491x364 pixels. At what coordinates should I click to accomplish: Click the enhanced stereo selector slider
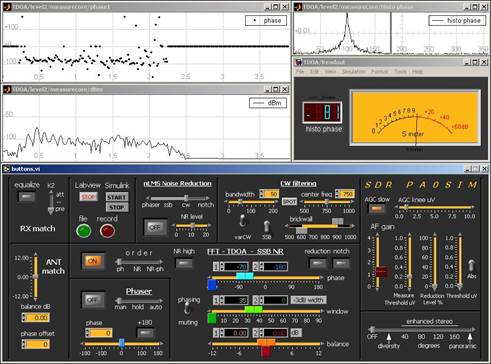(423, 329)
